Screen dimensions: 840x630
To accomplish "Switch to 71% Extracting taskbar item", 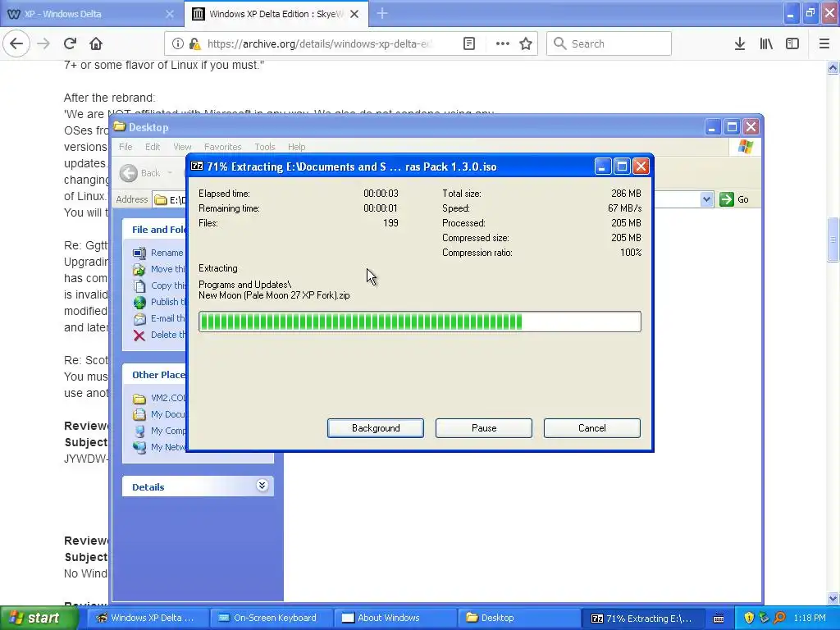I will (643, 619).
